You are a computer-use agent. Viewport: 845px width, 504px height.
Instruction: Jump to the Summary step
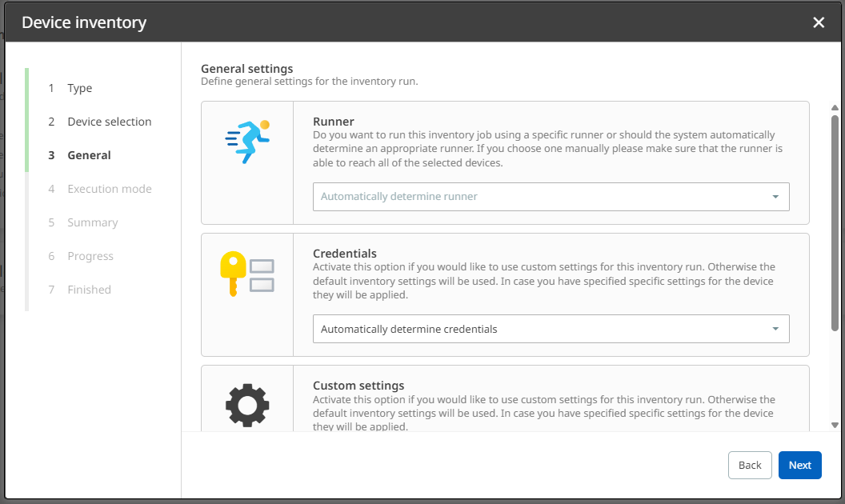click(92, 222)
